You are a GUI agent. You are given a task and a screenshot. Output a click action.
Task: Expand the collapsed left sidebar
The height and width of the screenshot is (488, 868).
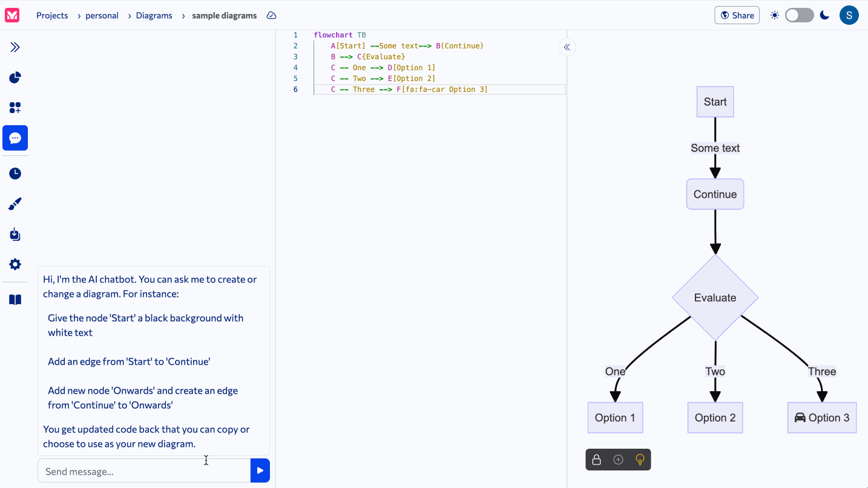(15, 47)
